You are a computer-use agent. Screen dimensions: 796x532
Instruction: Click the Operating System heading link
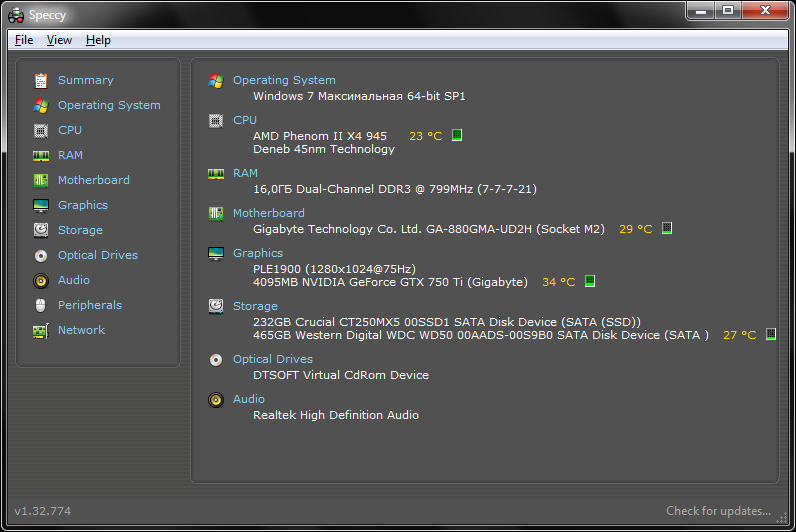click(x=284, y=80)
